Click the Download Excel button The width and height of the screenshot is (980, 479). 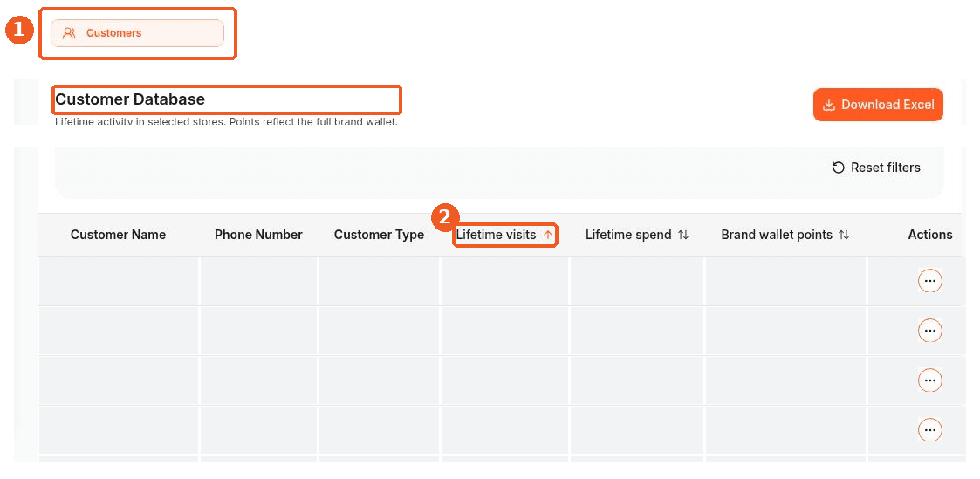[878, 105]
